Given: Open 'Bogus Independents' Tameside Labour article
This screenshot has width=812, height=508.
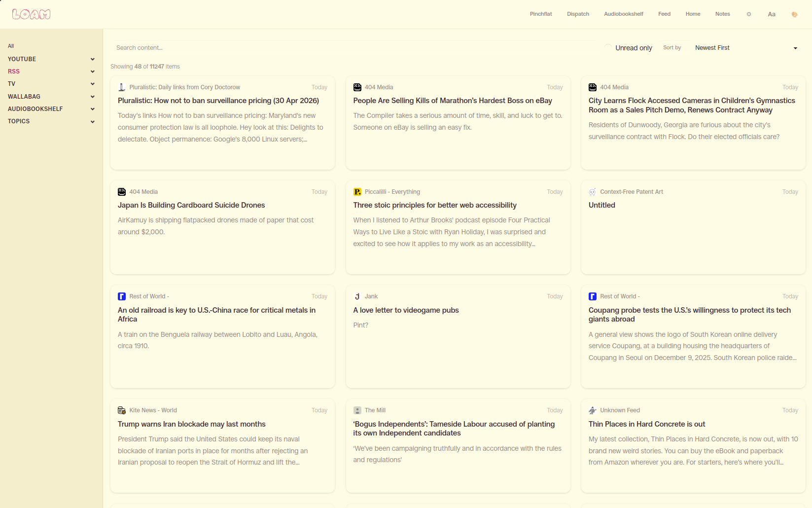Looking at the screenshot, I should pyautogui.click(x=454, y=429).
